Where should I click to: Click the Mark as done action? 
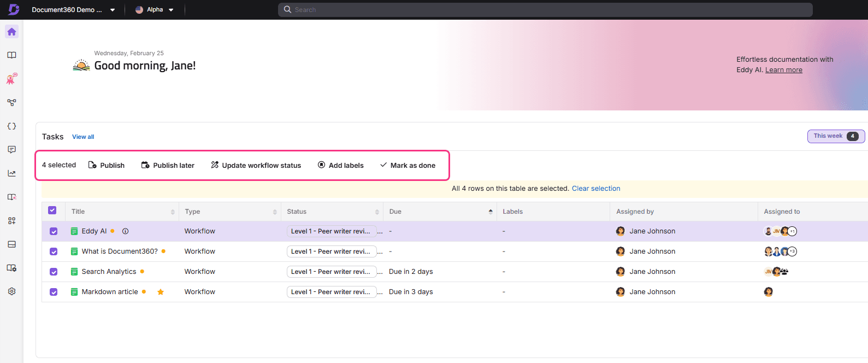tap(408, 165)
